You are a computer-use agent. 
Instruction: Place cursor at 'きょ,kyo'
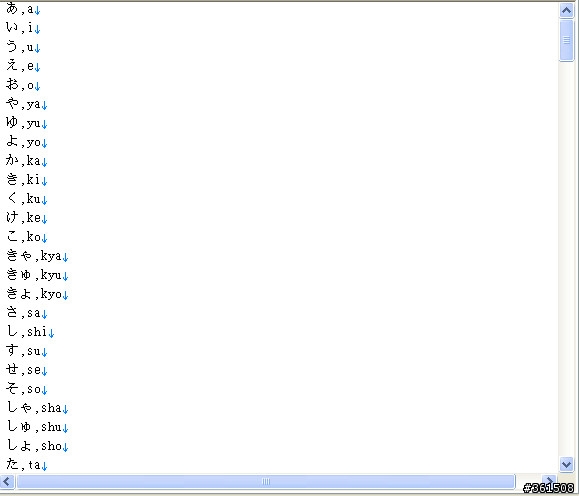coord(37,294)
